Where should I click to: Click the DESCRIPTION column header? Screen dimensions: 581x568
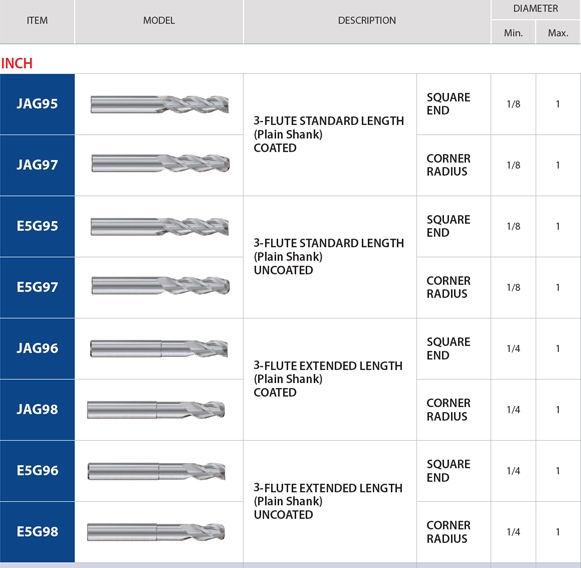point(367,21)
